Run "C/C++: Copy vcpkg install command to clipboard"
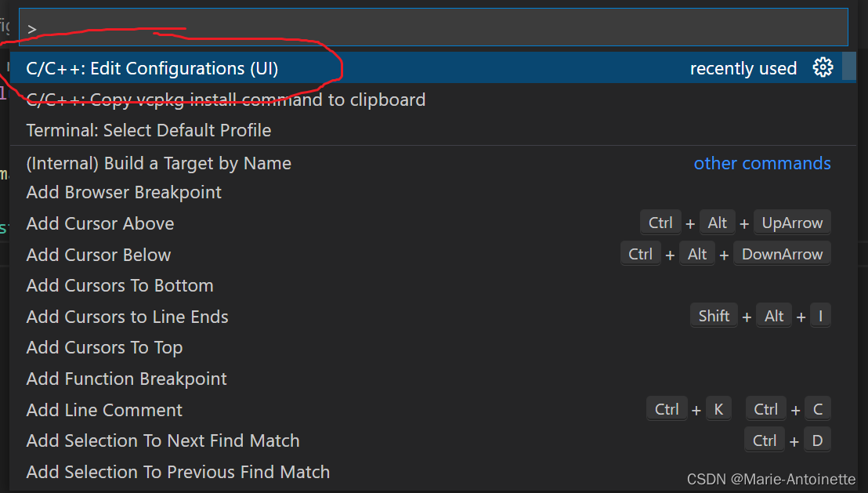Screen dimensions: 868x493 [x=226, y=100]
